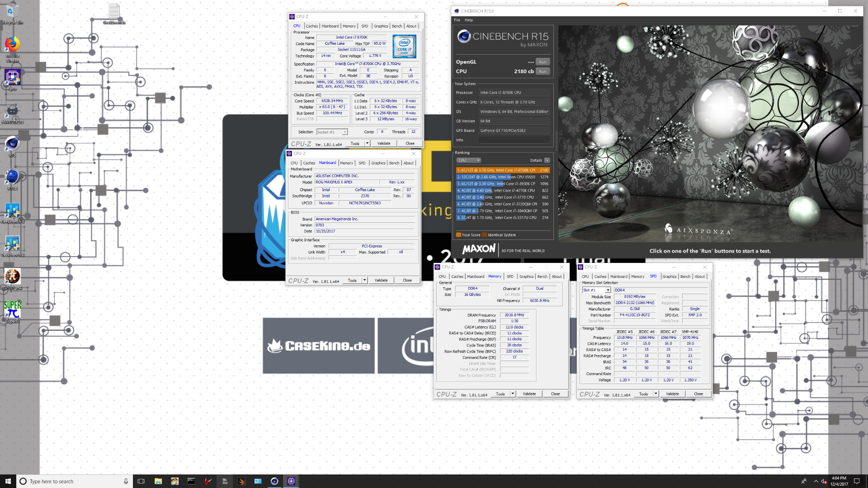Run the OpenGL test in Cinebench

542,62
